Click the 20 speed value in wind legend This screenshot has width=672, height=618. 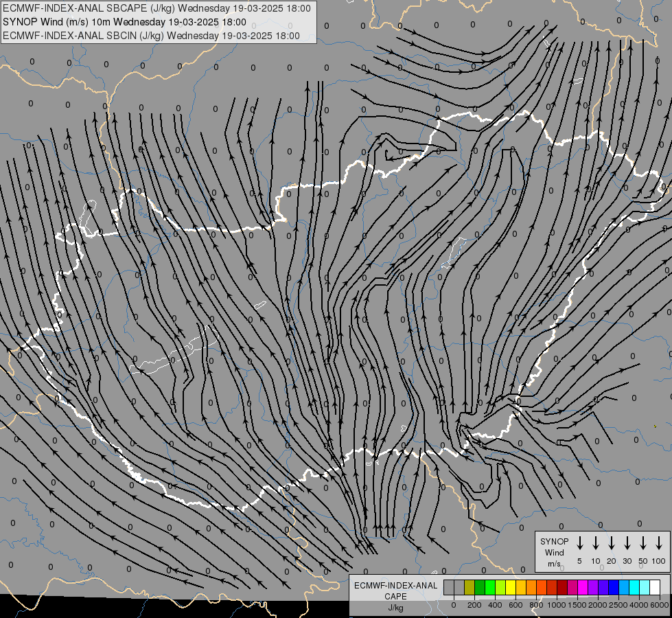click(x=612, y=561)
